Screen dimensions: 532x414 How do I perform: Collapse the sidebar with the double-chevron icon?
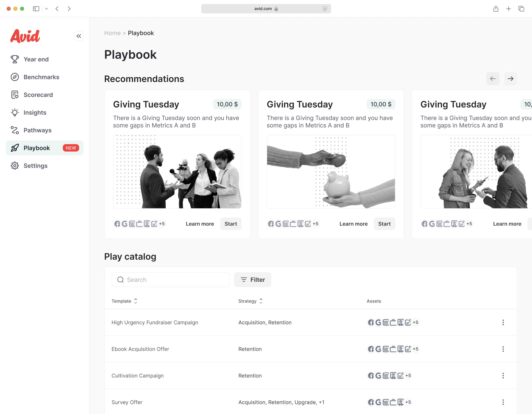click(x=79, y=36)
